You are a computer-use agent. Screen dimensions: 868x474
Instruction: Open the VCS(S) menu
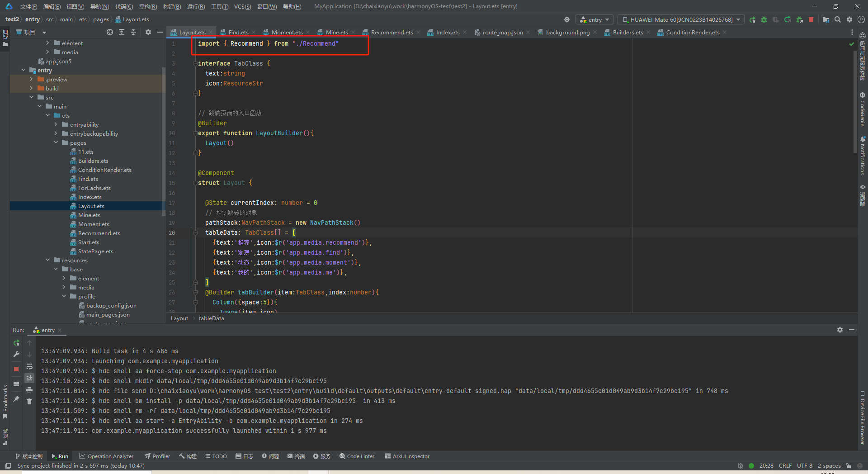[x=242, y=6]
